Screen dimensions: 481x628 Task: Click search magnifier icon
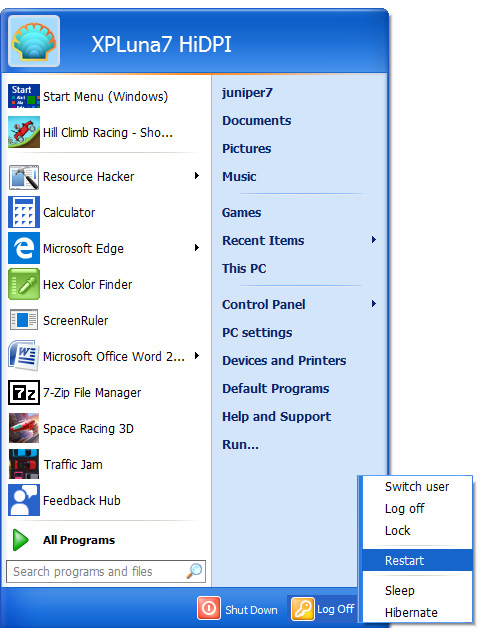point(194,571)
